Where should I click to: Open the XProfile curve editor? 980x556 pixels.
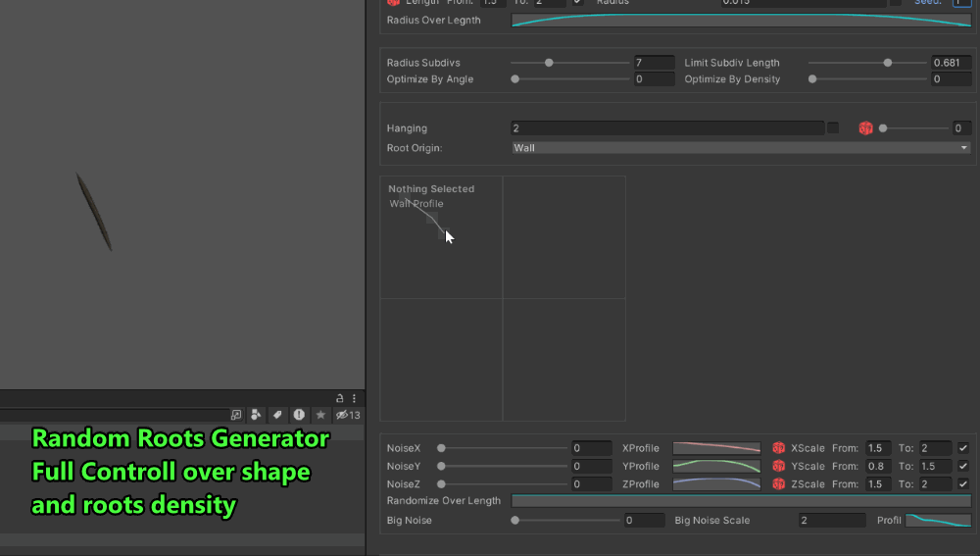(x=716, y=448)
